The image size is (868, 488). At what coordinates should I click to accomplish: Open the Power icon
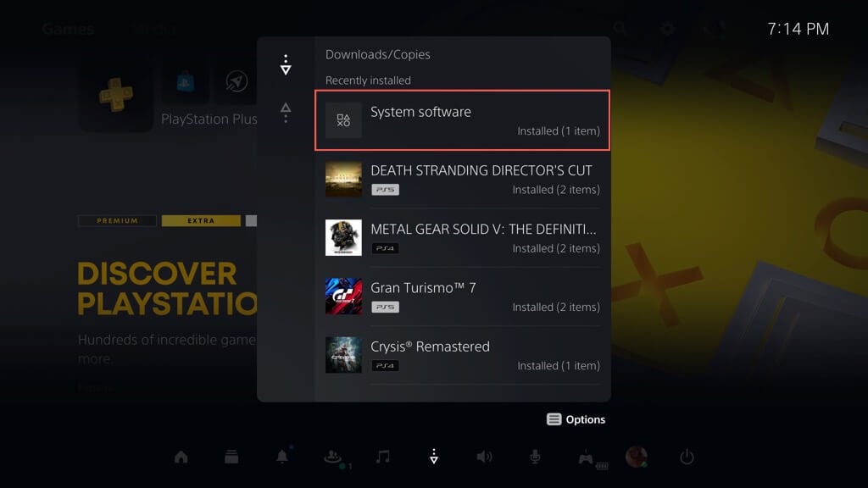tap(687, 457)
